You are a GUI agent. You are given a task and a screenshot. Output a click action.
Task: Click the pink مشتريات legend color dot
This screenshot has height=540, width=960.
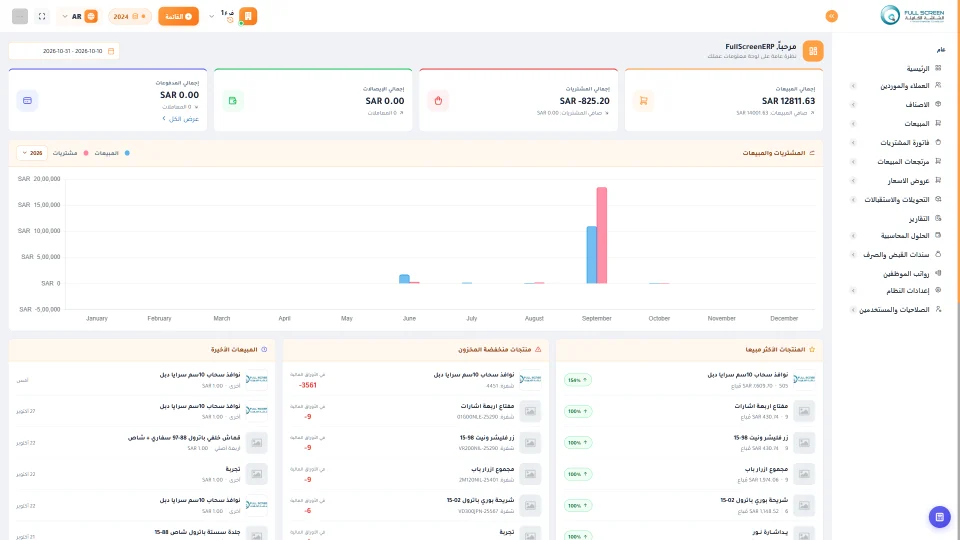click(86, 153)
